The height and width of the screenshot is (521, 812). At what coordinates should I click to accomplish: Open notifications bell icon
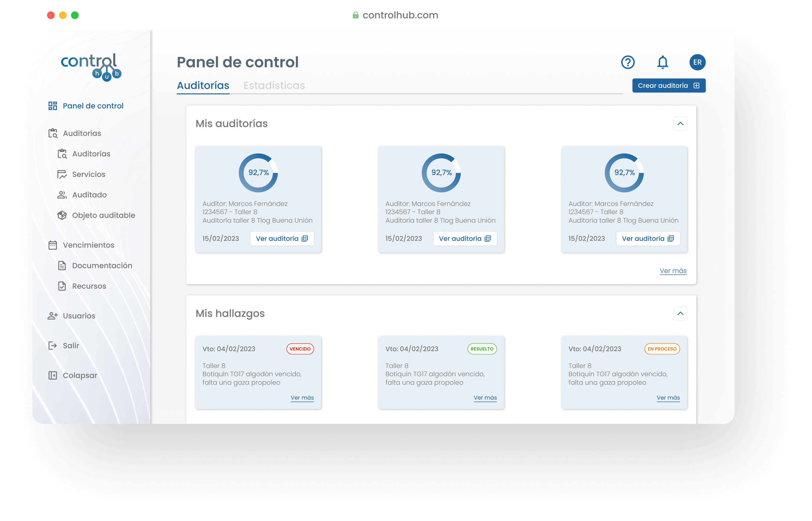coord(662,62)
